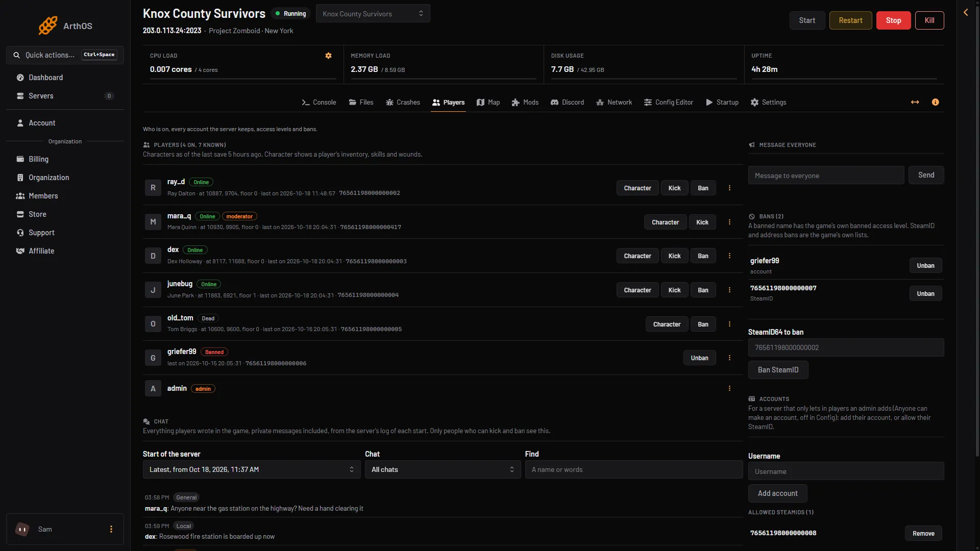Open more options for junebug
This screenshot has height=551, width=980.
[729, 290]
